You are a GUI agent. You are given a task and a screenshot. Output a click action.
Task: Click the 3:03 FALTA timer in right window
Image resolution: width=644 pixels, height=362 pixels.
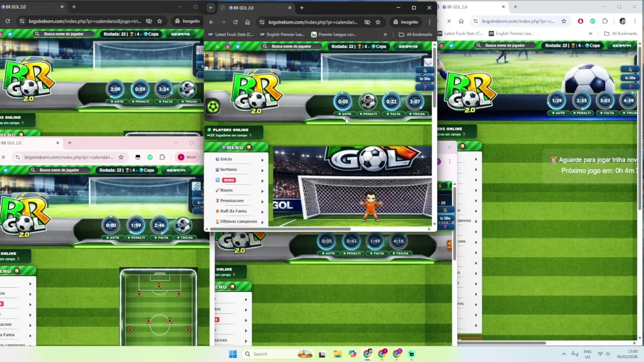pos(605,101)
